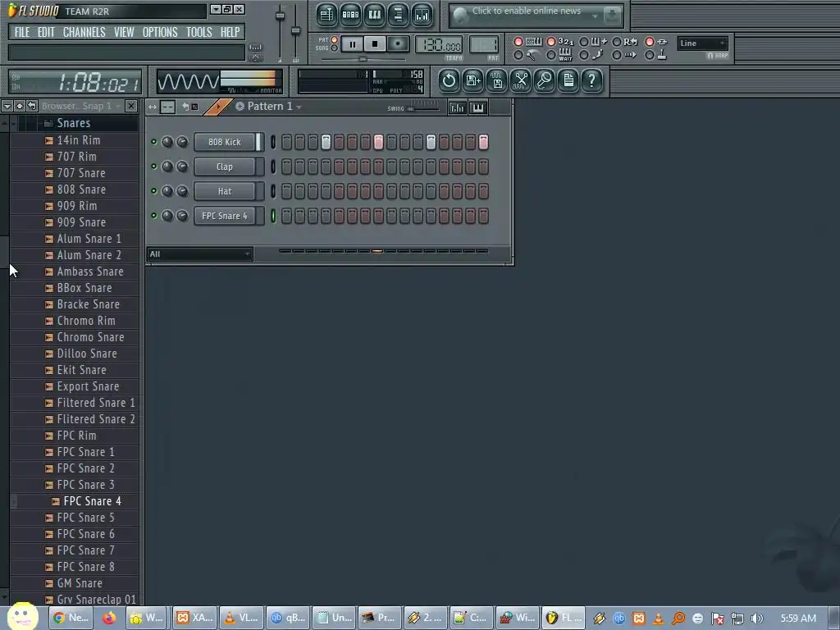Image resolution: width=840 pixels, height=630 pixels.
Task: Open the Browser Snap 1 dropdown
Action: click(118, 107)
